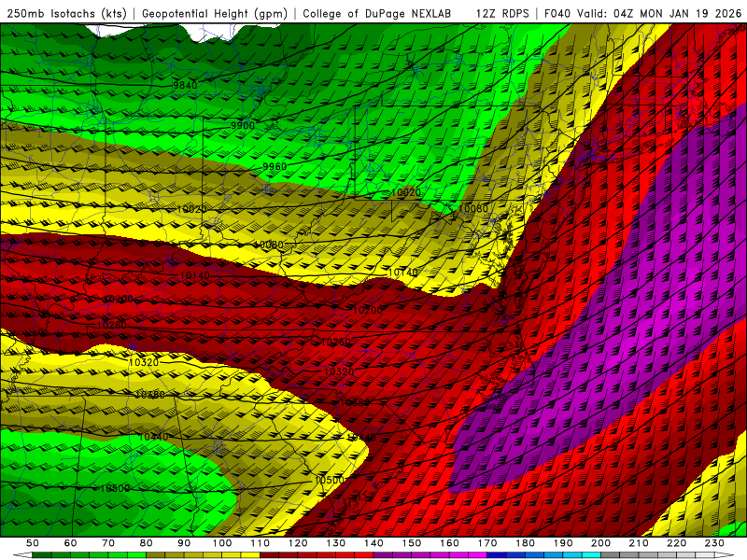Click 'College of DuPage NEXLAB' in header
Image resolution: width=747 pixels, height=560 pixels.
coord(377,13)
